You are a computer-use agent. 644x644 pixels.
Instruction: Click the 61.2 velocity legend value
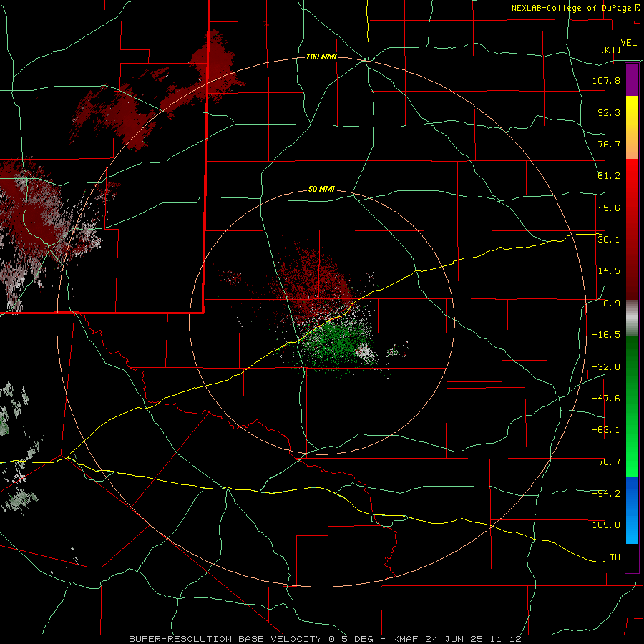(x=609, y=176)
